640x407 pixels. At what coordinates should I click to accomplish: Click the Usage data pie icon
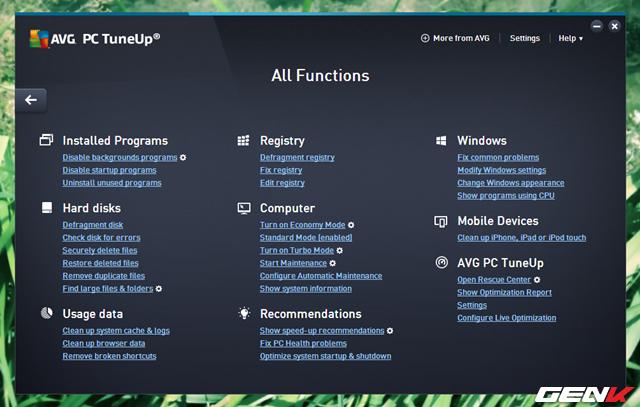point(46,313)
